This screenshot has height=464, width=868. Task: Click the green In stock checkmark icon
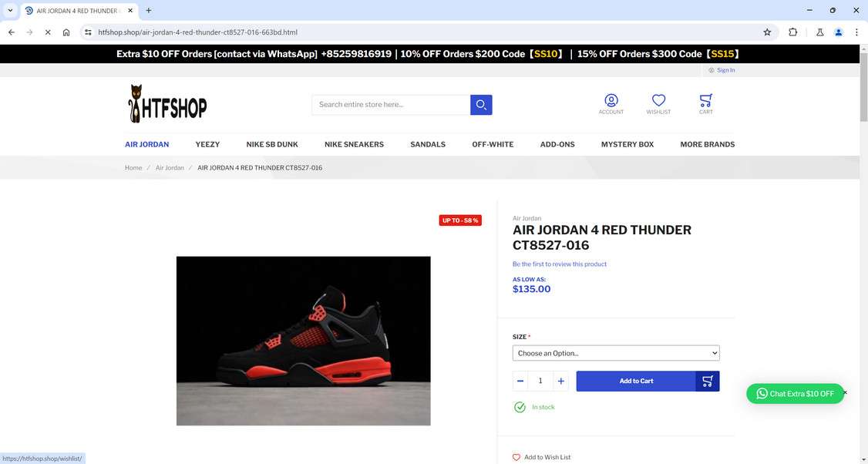520,407
